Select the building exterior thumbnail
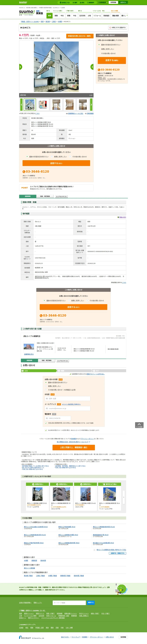Image resolution: width=147 pixels, height=644 pixels. [30, 104]
